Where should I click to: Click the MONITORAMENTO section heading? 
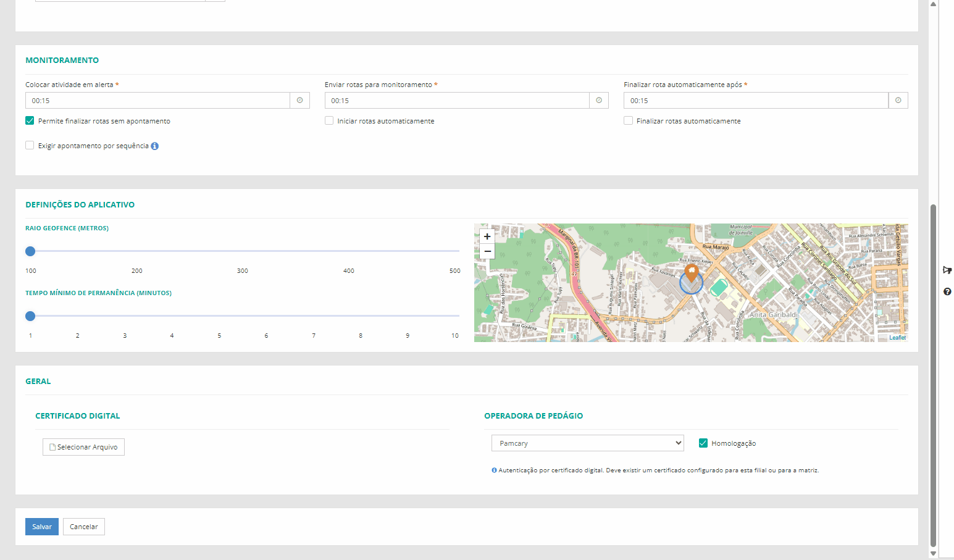point(62,61)
